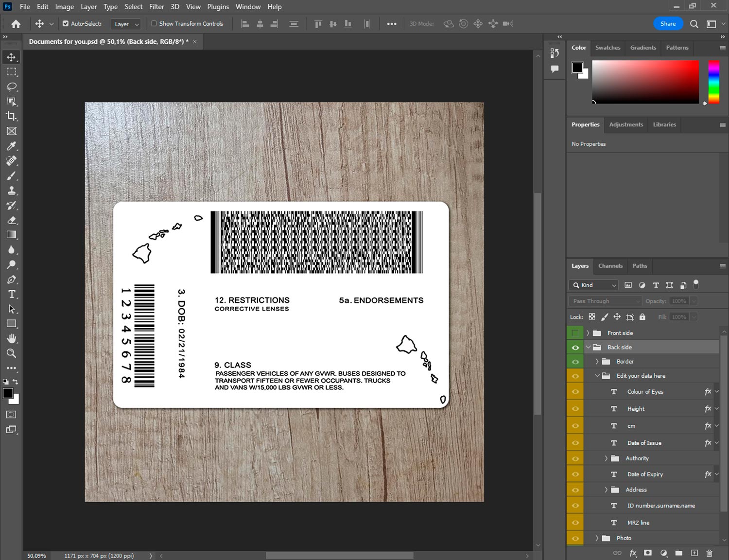Select the Hand tool

[11, 338]
